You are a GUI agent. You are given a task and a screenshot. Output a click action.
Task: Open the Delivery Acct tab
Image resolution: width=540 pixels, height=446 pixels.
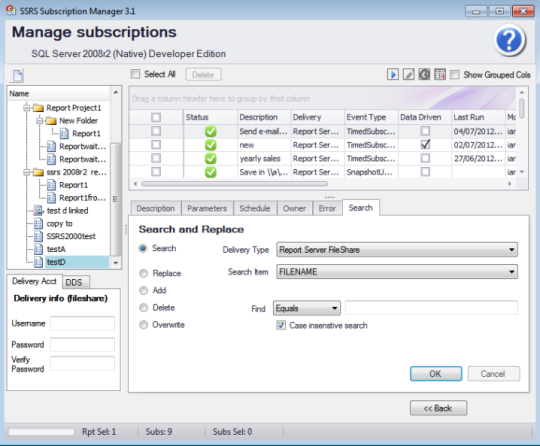point(34,281)
